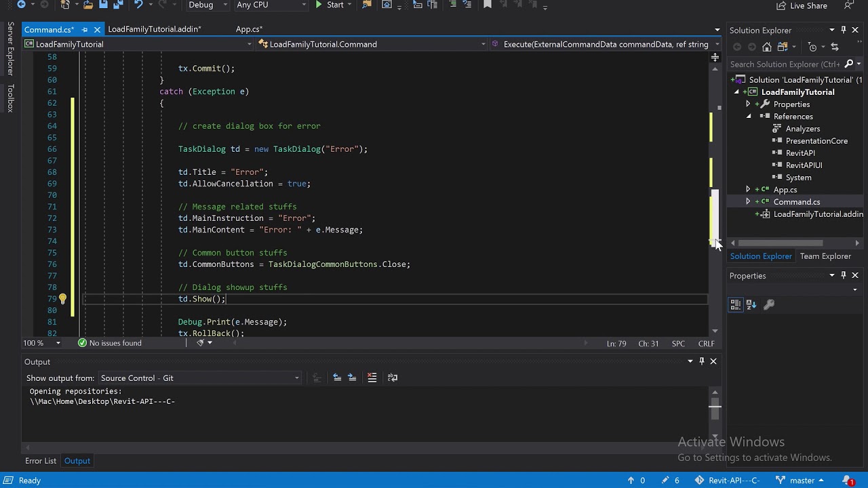Select LoadFamilyTutorial.addin in Solution Explorer
Viewport: 868px width, 488px height.
point(818,214)
